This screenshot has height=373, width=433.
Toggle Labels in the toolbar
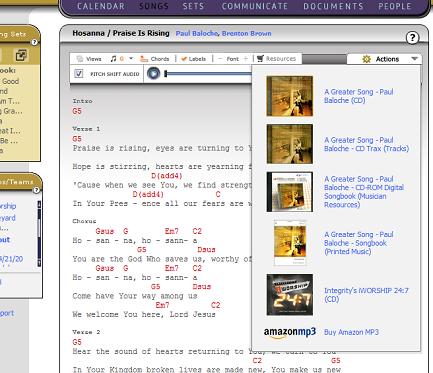pos(193,59)
